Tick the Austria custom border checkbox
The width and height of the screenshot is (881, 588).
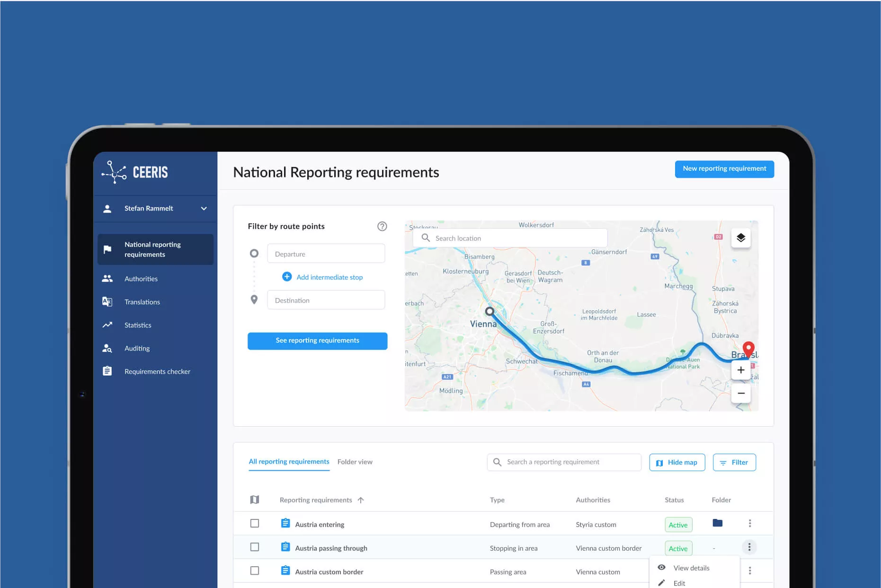click(255, 570)
